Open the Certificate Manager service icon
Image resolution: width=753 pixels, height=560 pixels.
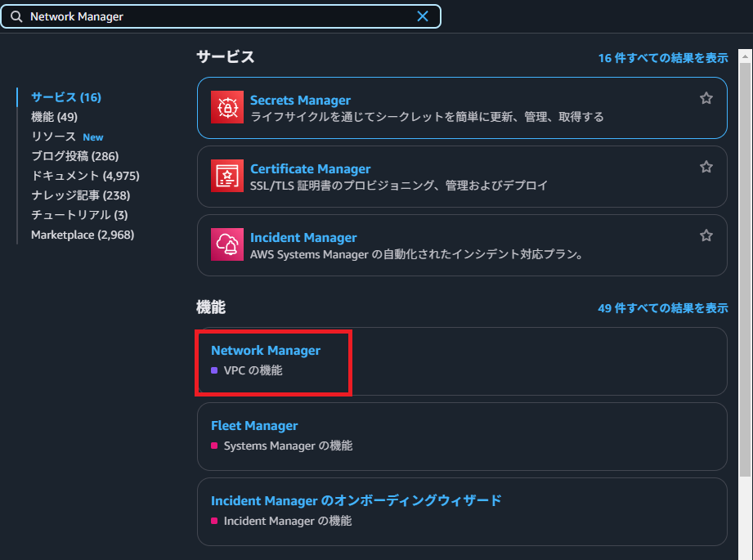click(x=227, y=176)
